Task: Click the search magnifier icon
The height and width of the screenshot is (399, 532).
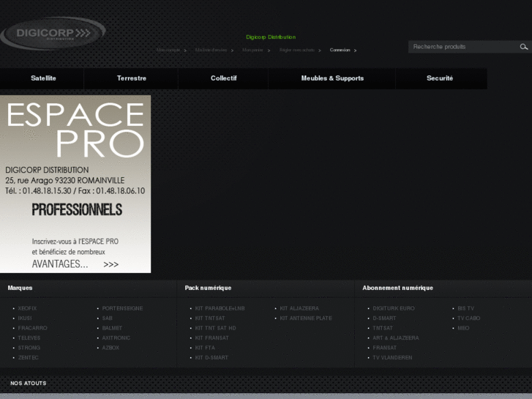Action: point(523,47)
